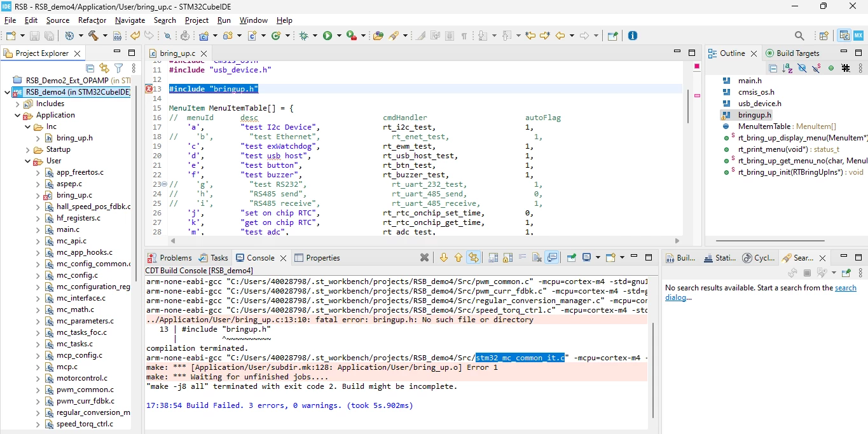Expand the Startup folder

point(27,149)
